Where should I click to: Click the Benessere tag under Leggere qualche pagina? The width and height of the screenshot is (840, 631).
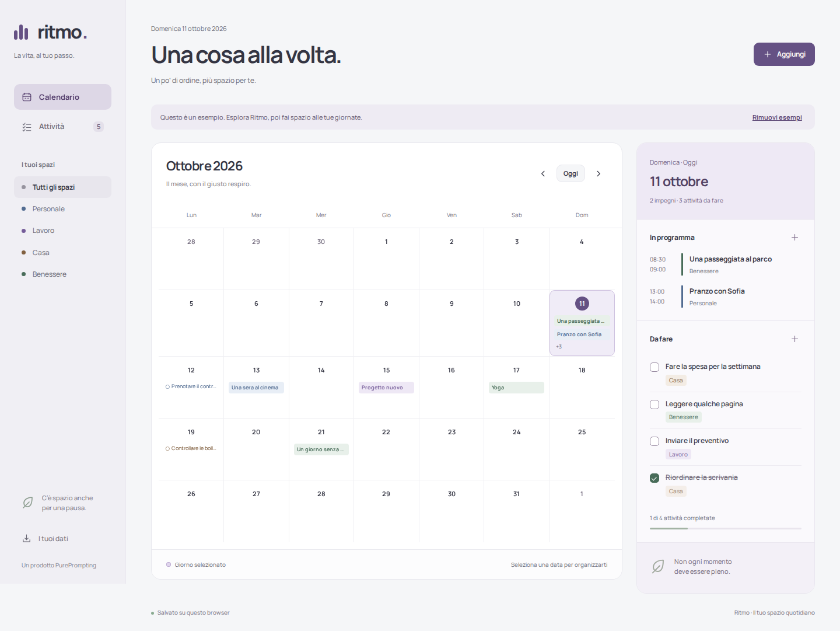(684, 417)
